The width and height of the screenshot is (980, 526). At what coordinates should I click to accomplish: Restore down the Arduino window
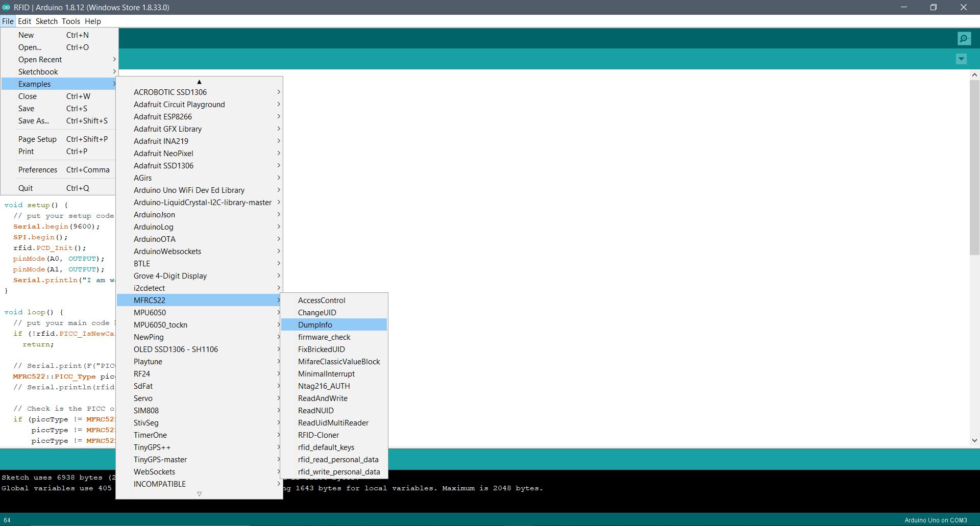pos(933,7)
